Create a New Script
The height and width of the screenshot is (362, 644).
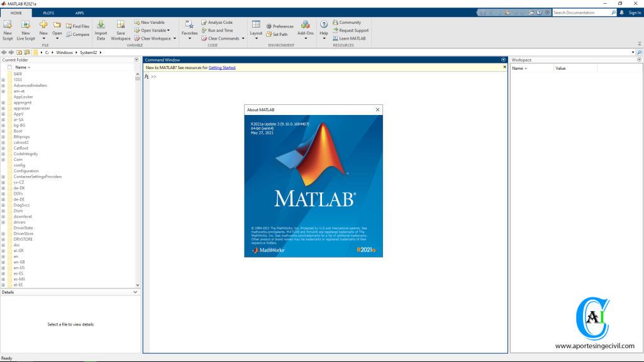[8, 28]
